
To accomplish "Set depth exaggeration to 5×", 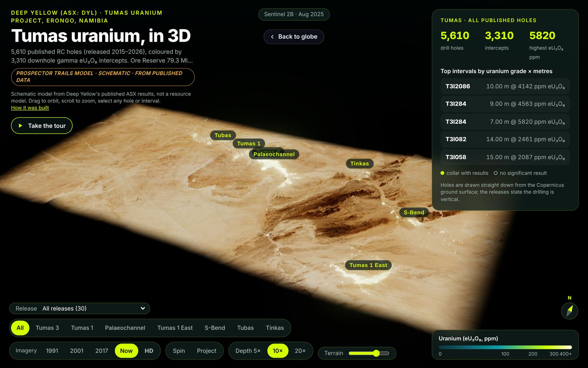I will 248,351.
